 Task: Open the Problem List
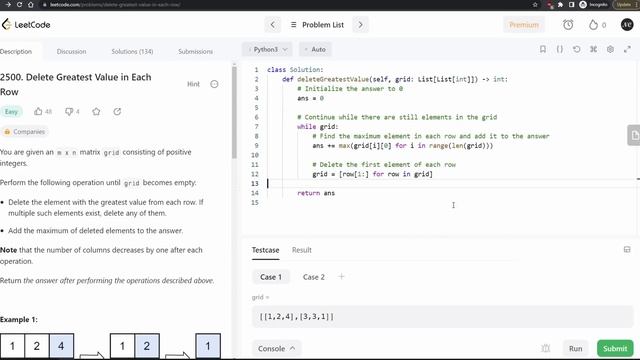pos(317,24)
